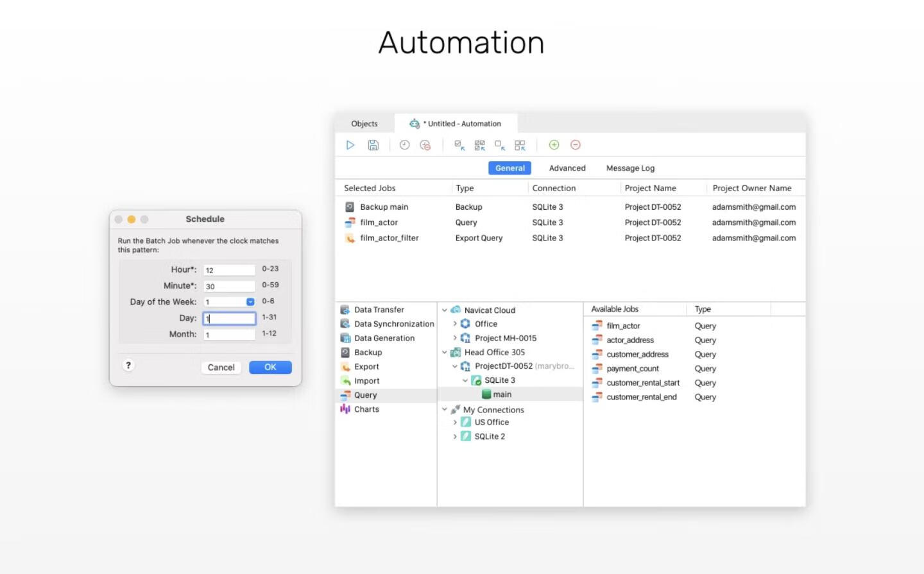Collapse the Head Office 305 node
This screenshot has height=574, width=924.
pos(444,352)
